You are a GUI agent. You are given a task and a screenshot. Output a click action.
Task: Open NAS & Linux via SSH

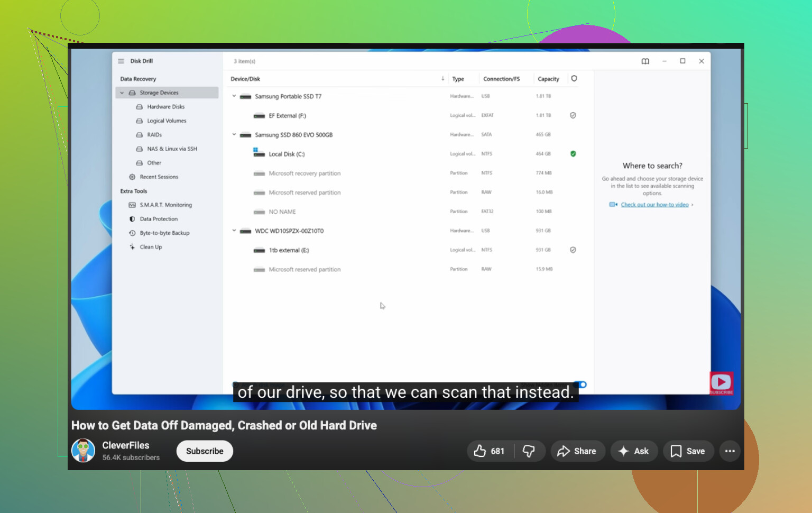pyautogui.click(x=172, y=149)
